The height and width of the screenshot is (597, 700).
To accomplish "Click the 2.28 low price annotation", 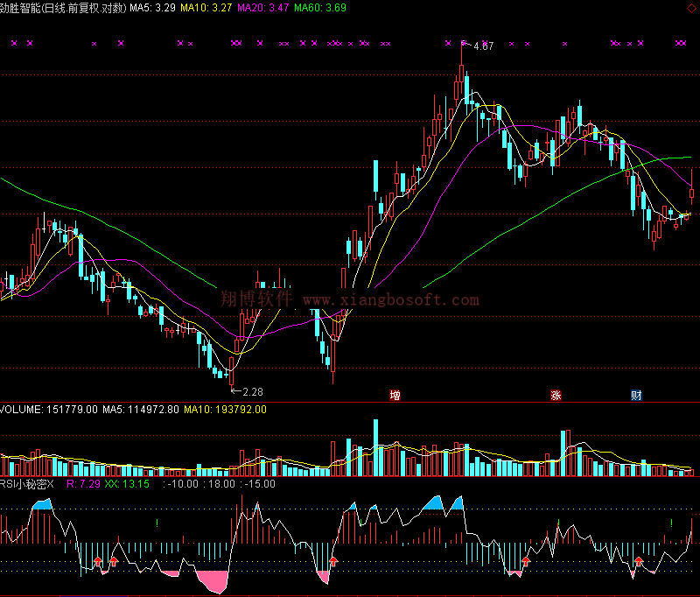I will click(253, 392).
